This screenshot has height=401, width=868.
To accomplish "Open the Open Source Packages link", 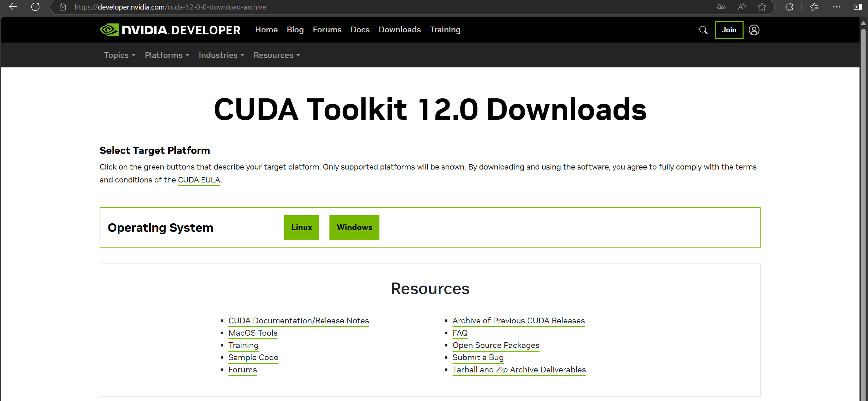I will (x=496, y=345).
